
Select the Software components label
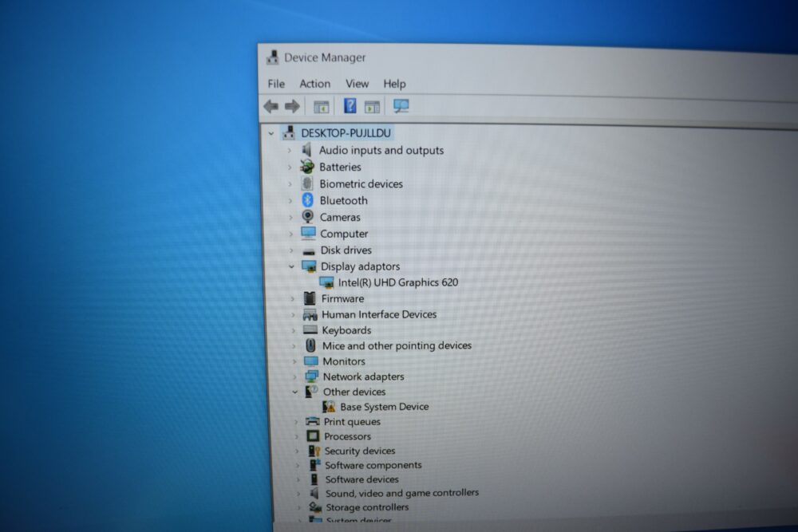click(373, 465)
